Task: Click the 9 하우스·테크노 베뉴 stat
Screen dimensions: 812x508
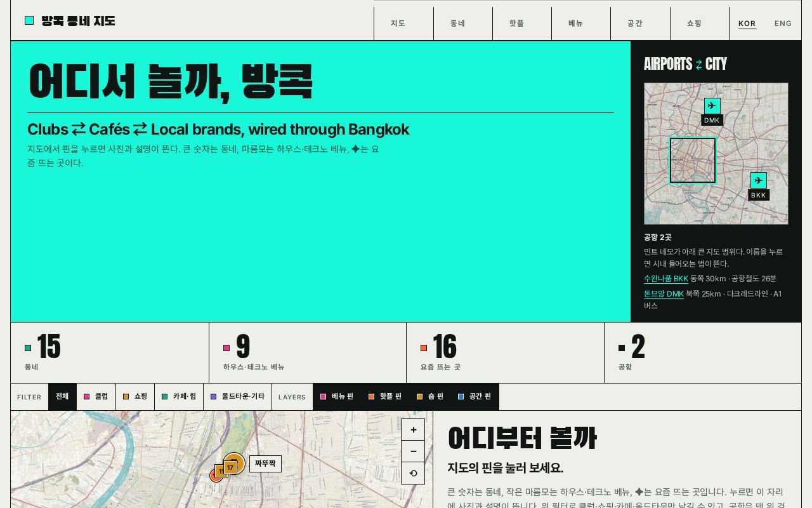Action: pos(308,352)
